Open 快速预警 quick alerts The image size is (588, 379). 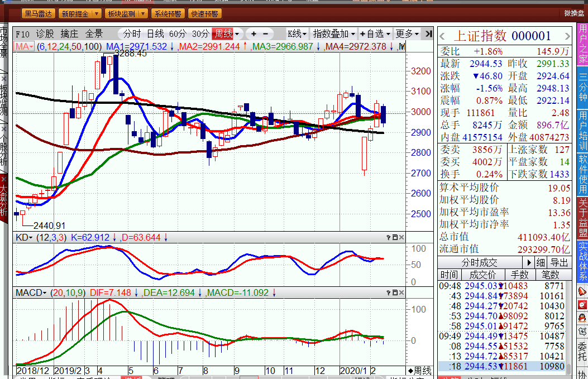point(204,14)
